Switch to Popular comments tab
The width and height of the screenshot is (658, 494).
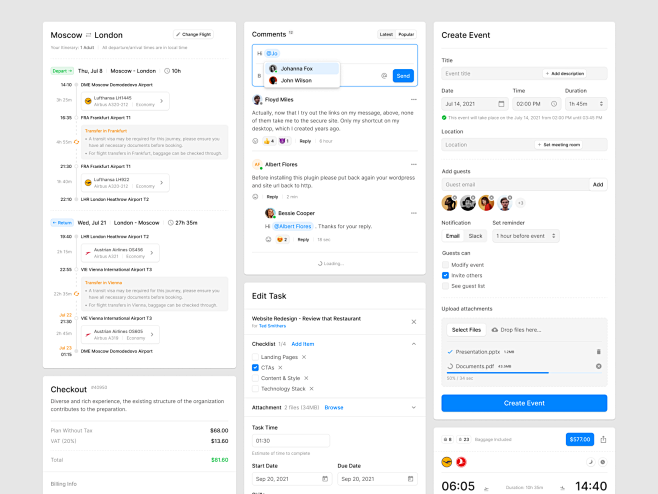(x=406, y=34)
